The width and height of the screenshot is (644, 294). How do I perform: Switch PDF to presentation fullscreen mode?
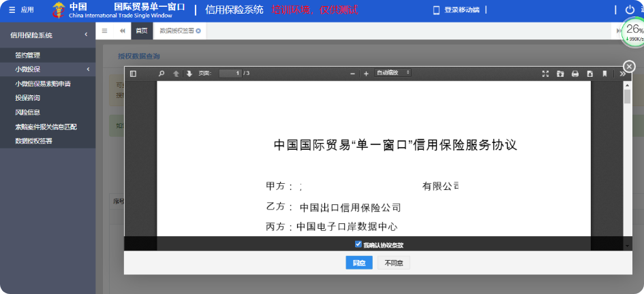coord(545,73)
